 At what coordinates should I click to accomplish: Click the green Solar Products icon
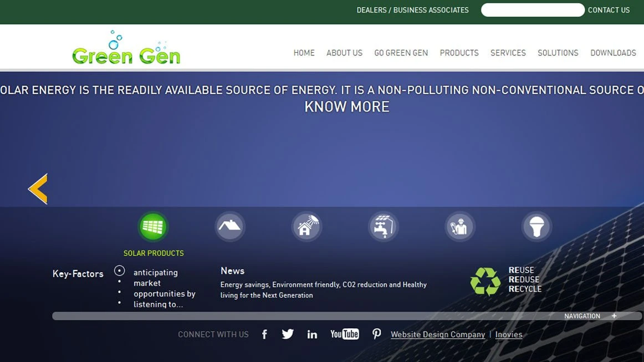tap(153, 227)
